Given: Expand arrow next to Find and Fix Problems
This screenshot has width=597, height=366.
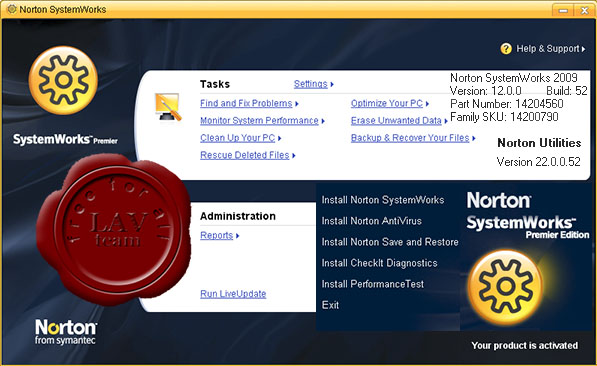Looking at the screenshot, I should [297, 104].
